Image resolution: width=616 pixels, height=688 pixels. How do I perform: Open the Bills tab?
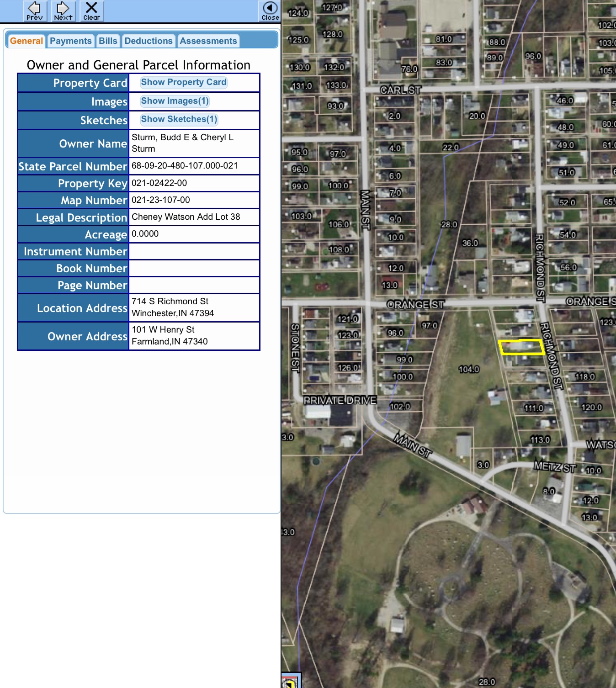pyautogui.click(x=108, y=41)
